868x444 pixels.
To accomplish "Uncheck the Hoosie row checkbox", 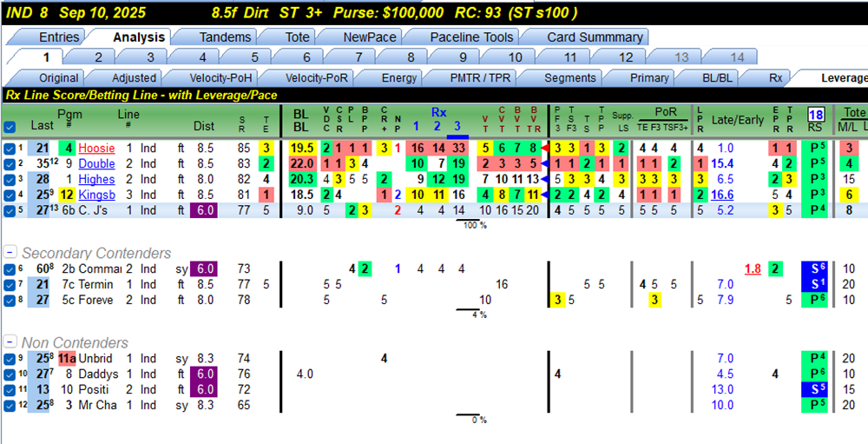I will coord(9,149).
